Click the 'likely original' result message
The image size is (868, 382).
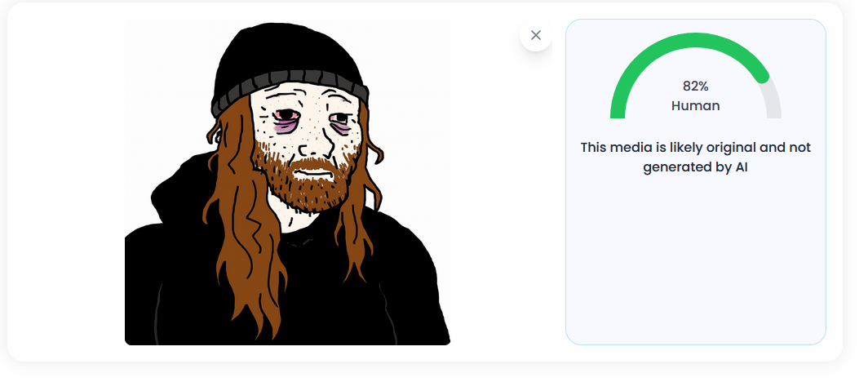click(x=695, y=158)
